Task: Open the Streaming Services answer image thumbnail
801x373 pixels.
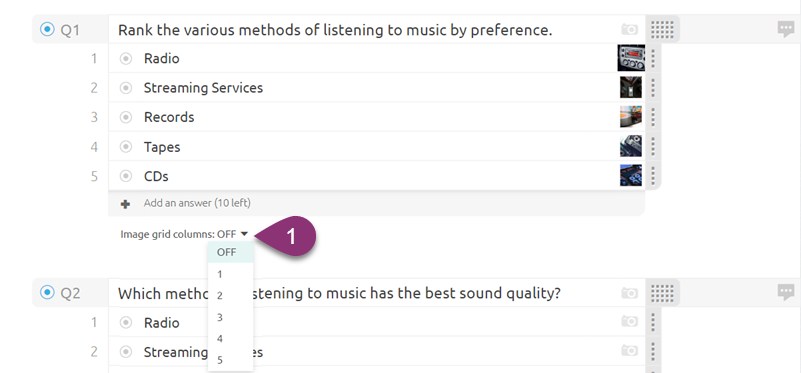Action: (x=631, y=87)
